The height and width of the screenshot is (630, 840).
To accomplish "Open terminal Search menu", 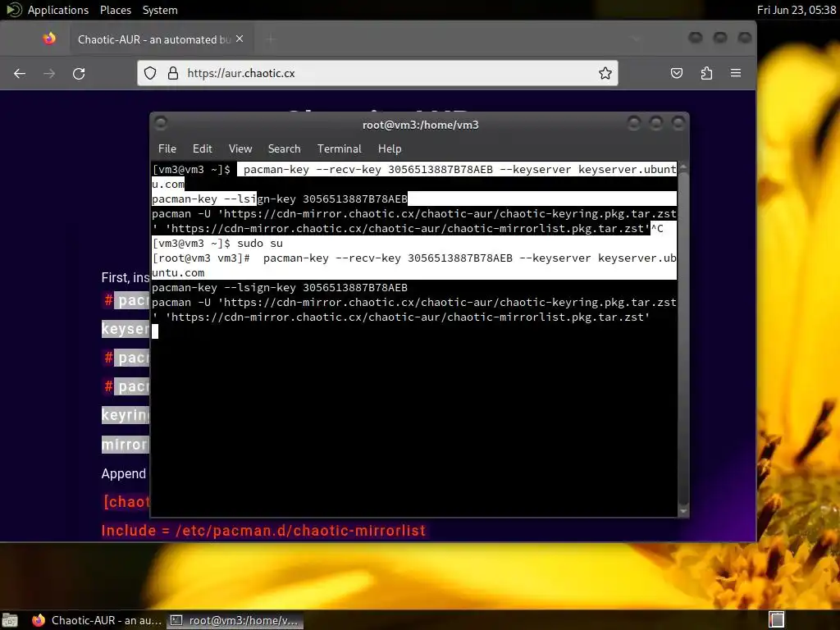I will click(x=284, y=149).
